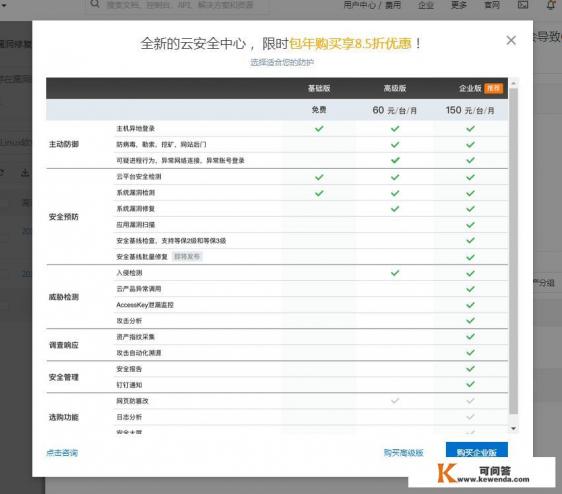562x494 pixels.
Task: Select the 高级版 column header
Action: click(395, 88)
